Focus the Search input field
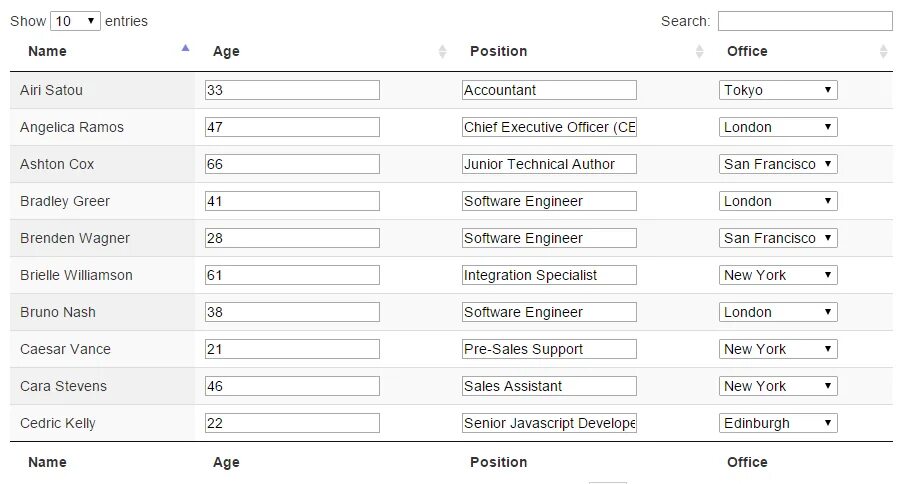This screenshot has height=484, width=908. (804, 21)
